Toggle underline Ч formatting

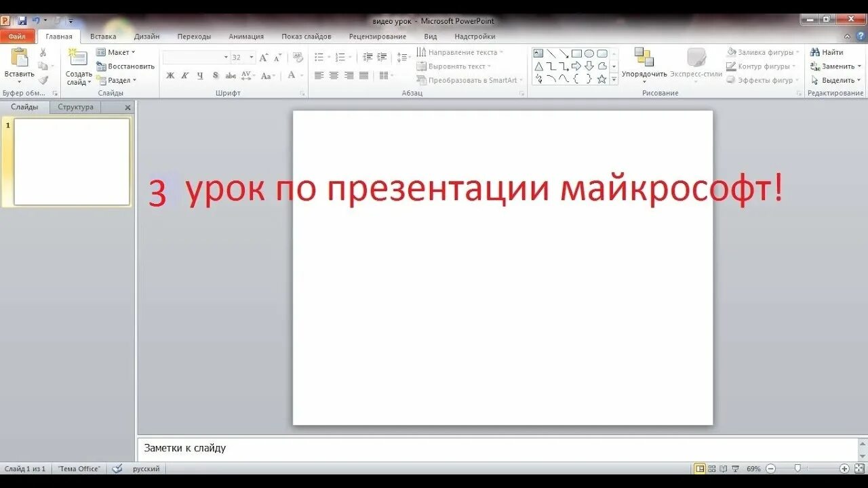tap(200, 76)
